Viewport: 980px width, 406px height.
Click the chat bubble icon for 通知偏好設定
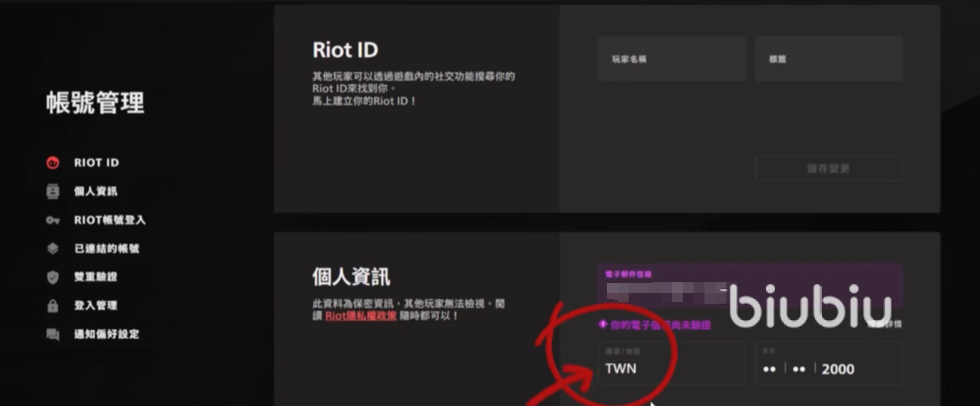(x=52, y=334)
